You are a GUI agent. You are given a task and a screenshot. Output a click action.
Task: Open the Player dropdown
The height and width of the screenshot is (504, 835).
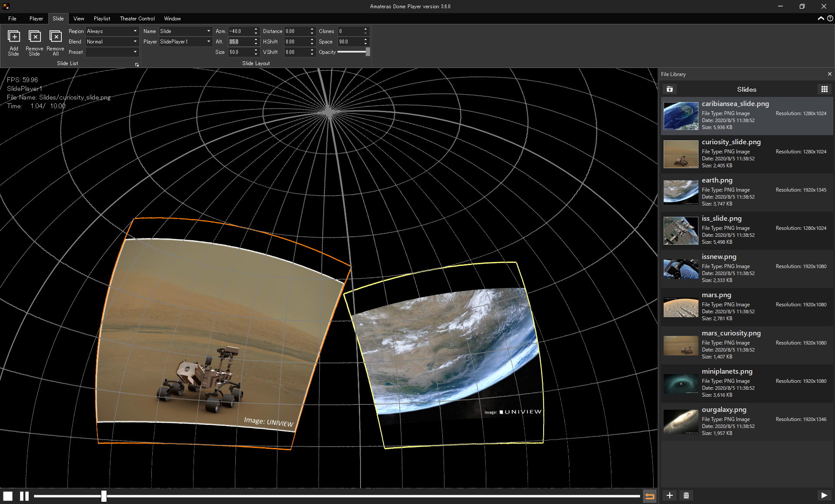tap(185, 41)
